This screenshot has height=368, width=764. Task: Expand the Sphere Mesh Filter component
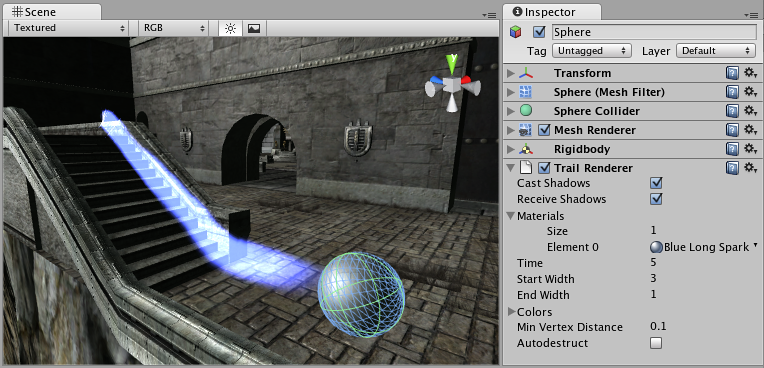511,92
